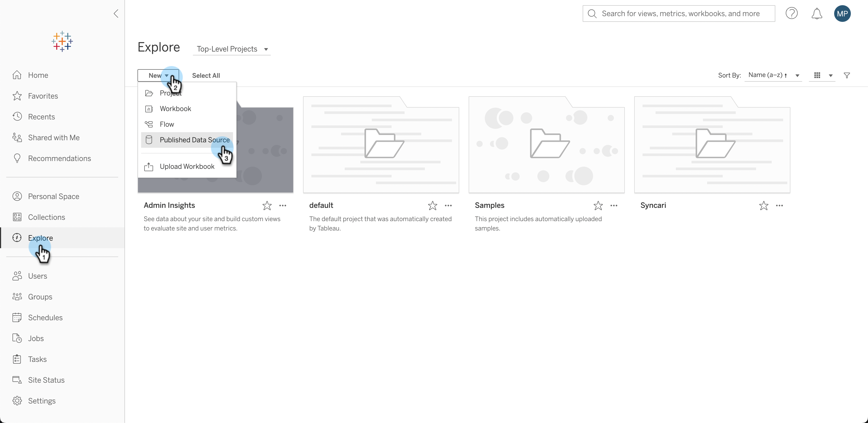Open Personal Space in the sidebar
This screenshot has width=868, height=423.
click(x=62, y=196)
